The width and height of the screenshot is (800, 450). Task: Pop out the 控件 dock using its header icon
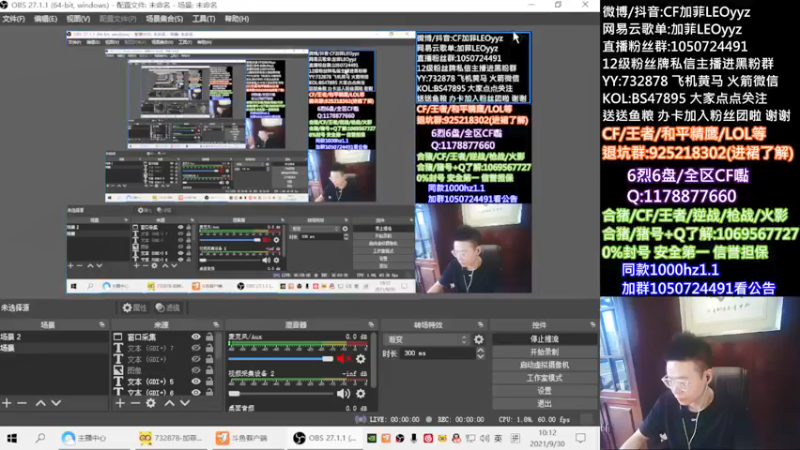coord(592,324)
